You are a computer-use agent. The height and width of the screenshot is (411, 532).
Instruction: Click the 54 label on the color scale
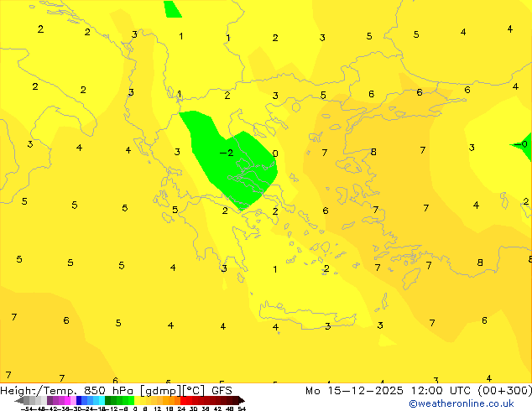(x=242, y=408)
